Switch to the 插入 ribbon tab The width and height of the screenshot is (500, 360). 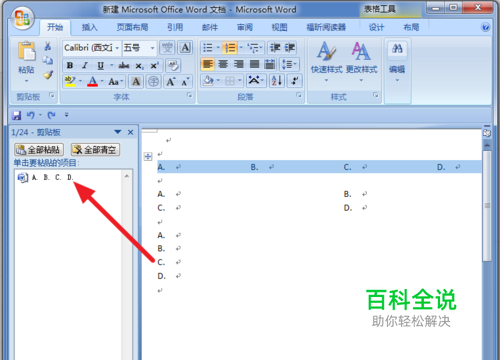point(89,27)
